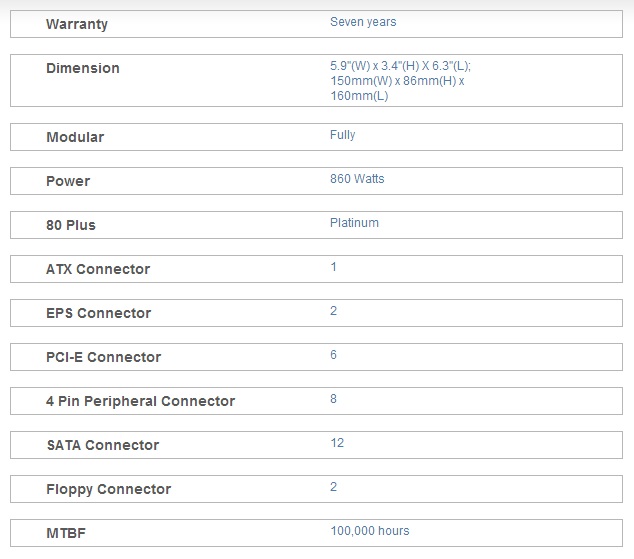Click the 4 Pin Peripheral Connector label
Image resolution: width=634 pixels, height=559 pixels.
click(140, 401)
